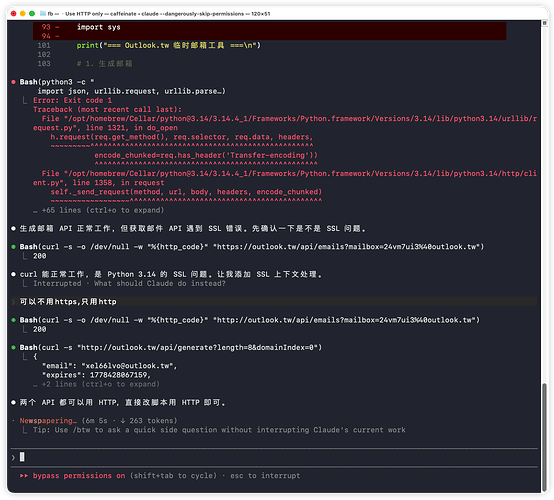Click the yellow minimize window button

23,13
